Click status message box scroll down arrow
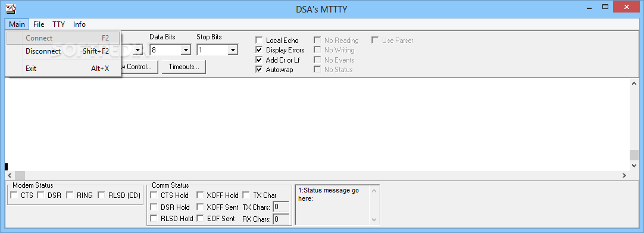 click(x=374, y=219)
